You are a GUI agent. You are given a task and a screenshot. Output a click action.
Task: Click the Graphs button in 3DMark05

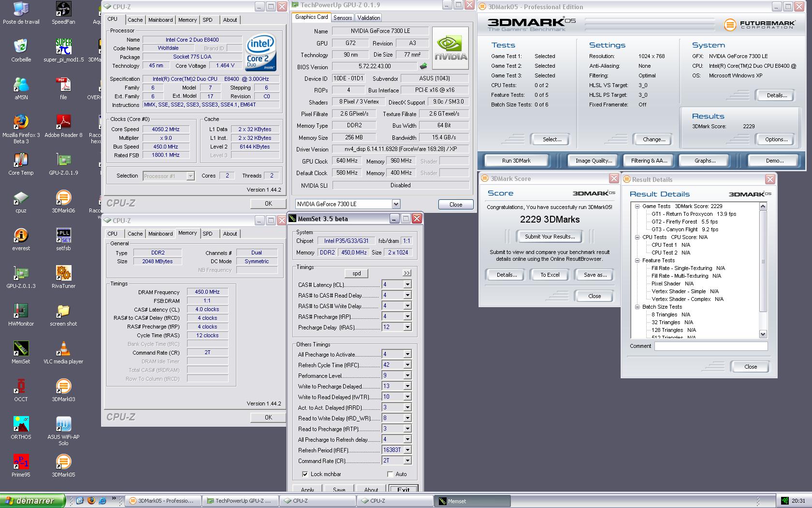[x=705, y=161]
